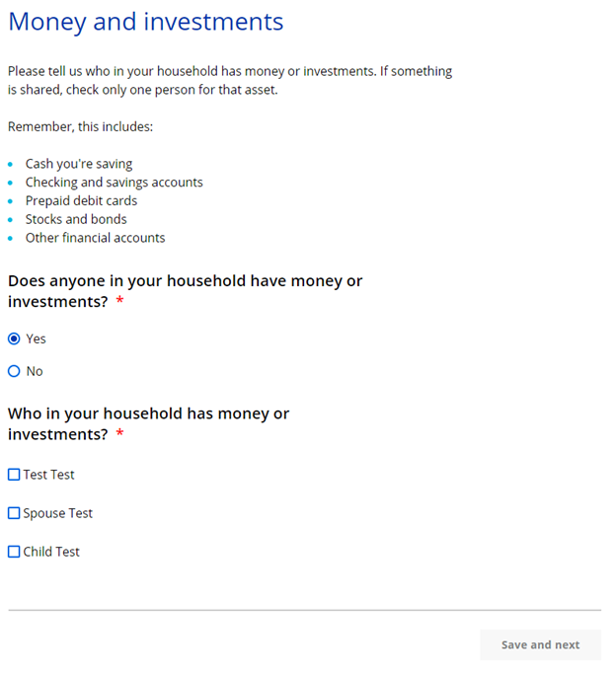The image size is (616, 675).
Task: Click the "Does anyone in your household" question text
Action: coord(185,281)
